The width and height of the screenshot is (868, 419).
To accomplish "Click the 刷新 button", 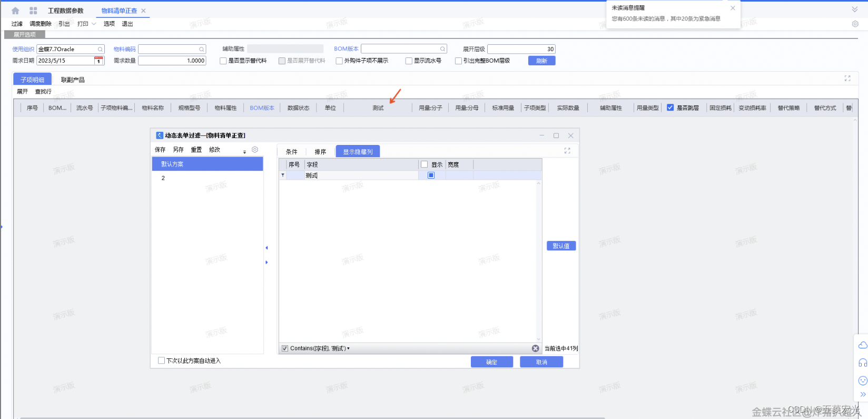I will (541, 61).
